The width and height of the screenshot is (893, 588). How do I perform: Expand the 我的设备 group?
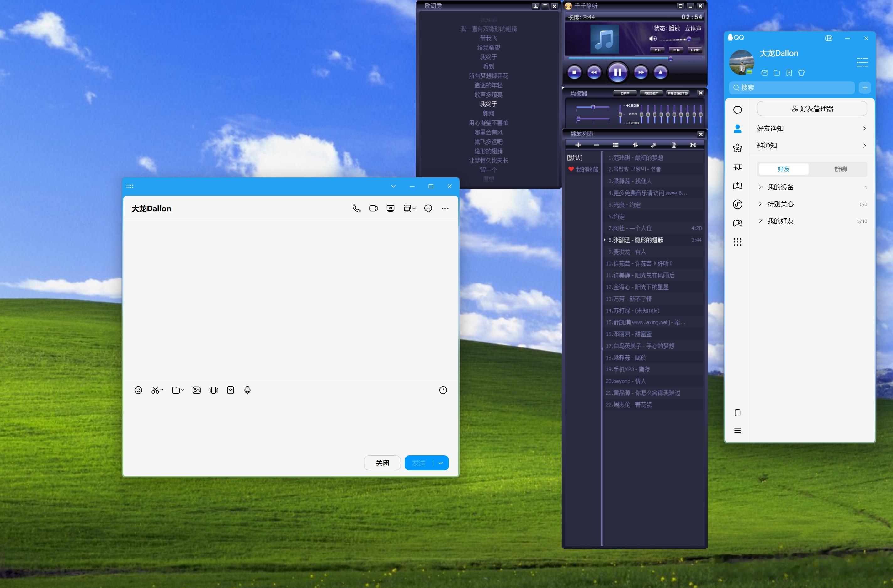780,187
